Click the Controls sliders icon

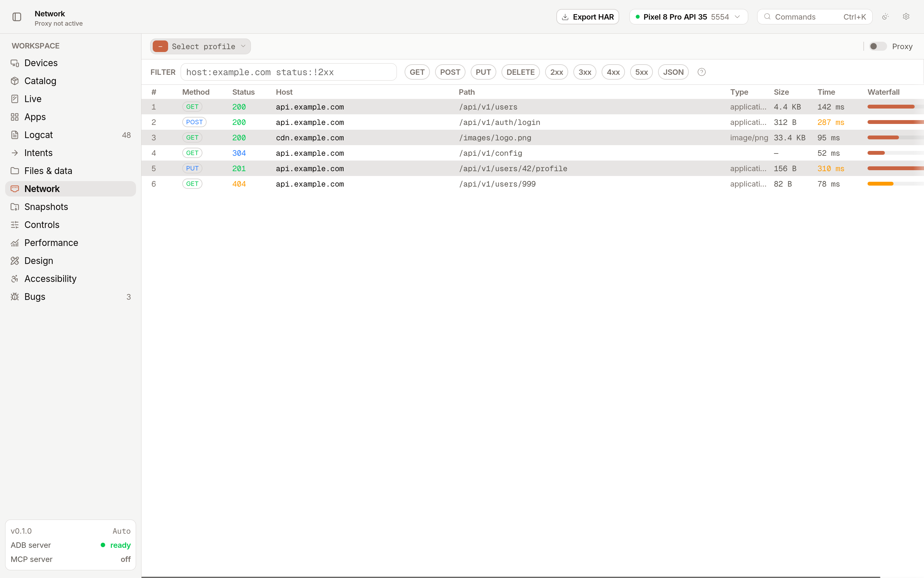pos(15,225)
